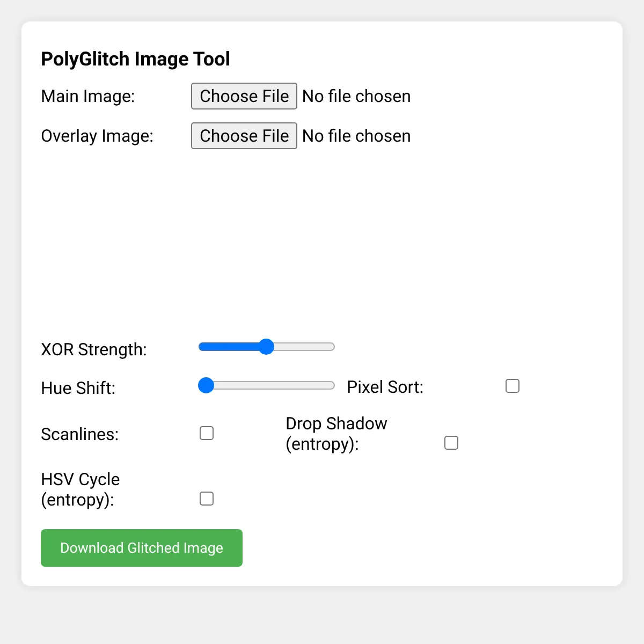The image size is (644, 644).
Task: Click the Overlay Image 'No file chosen' text
Action: tap(356, 136)
